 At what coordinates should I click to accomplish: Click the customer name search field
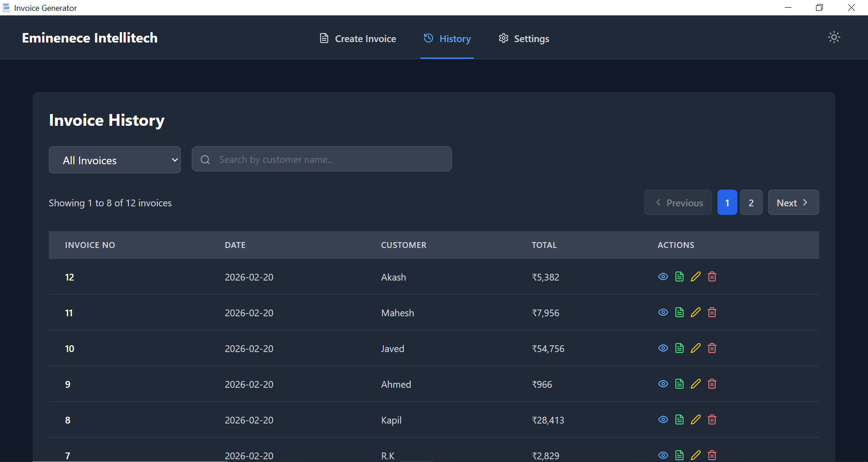tap(321, 159)
